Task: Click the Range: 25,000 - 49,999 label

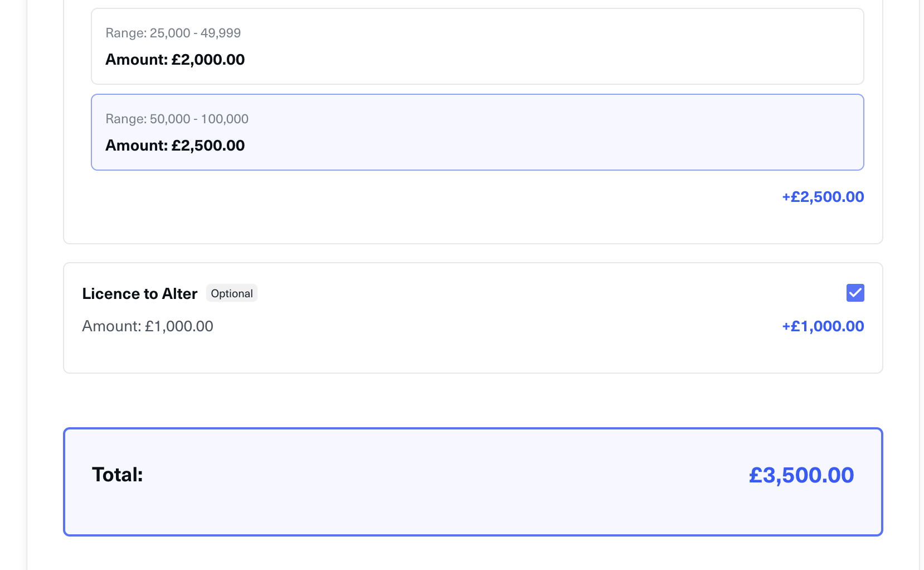Action: [173, 33]
